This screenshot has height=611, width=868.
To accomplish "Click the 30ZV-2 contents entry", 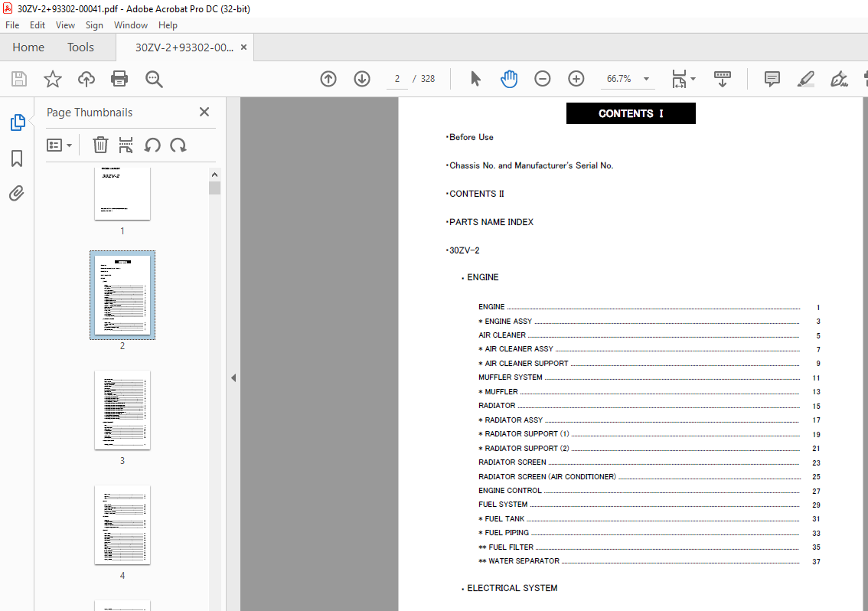I will pyautogui.click(x=463, y=250).
